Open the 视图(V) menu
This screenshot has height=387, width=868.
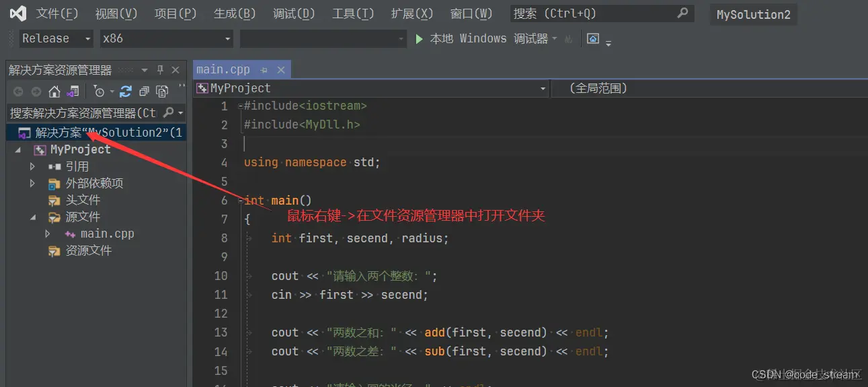tap(116, 13)
